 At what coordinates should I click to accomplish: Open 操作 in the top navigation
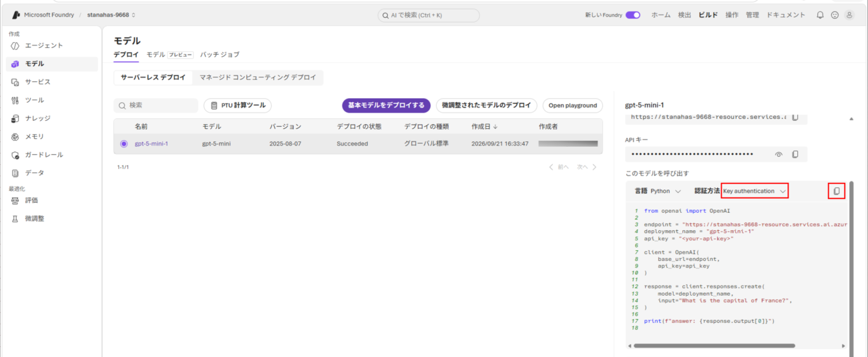pyautogui.click(x=732, y=15)
